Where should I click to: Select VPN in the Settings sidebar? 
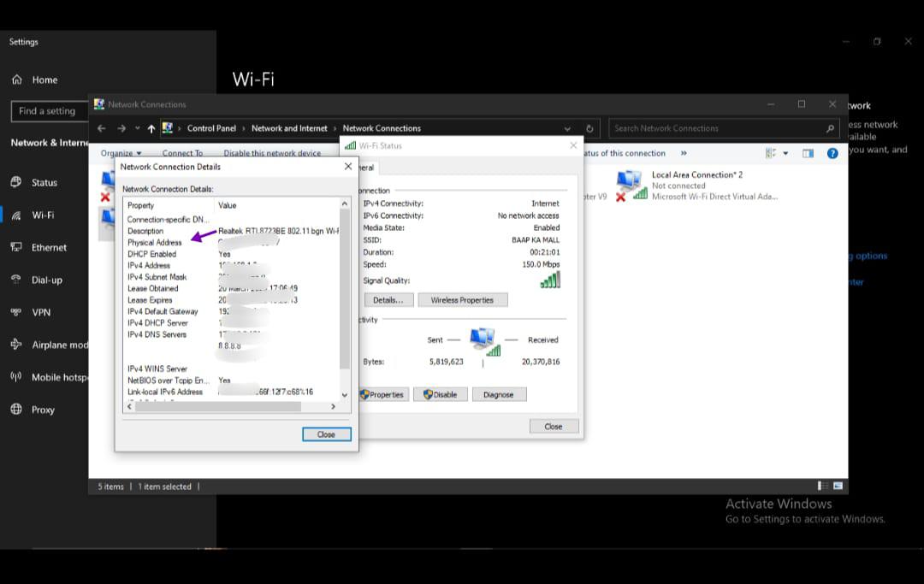tap(41, 312)
